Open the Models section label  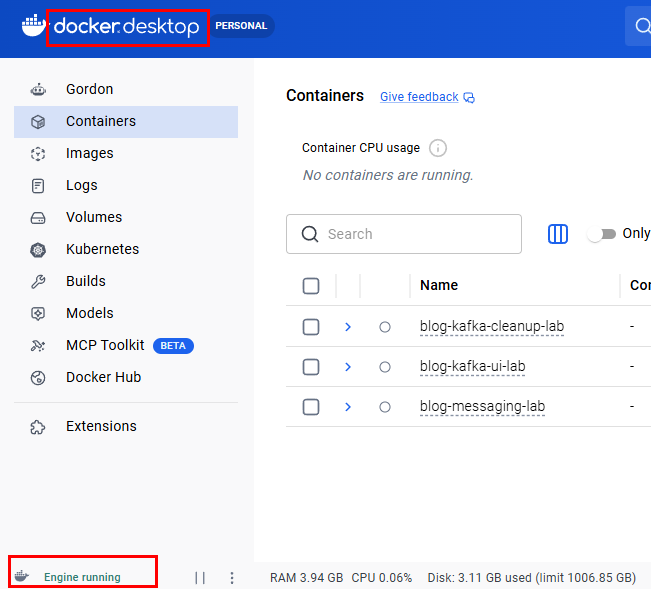[89, 313]
